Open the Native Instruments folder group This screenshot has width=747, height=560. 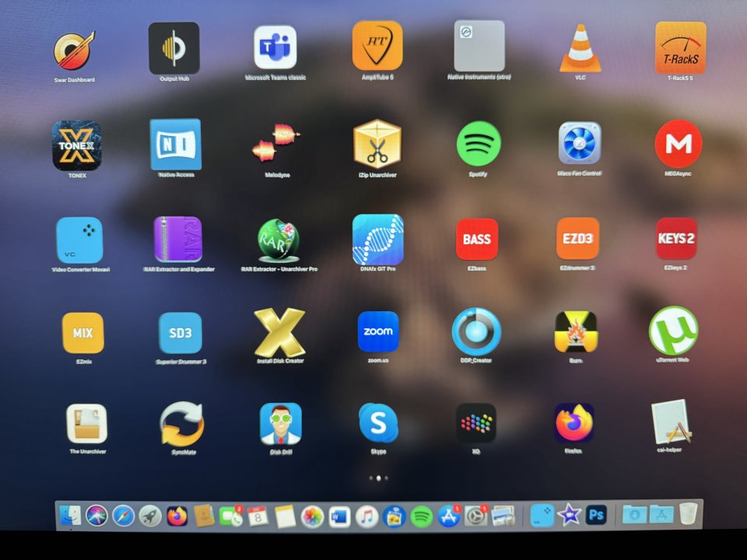pos(479,46)
